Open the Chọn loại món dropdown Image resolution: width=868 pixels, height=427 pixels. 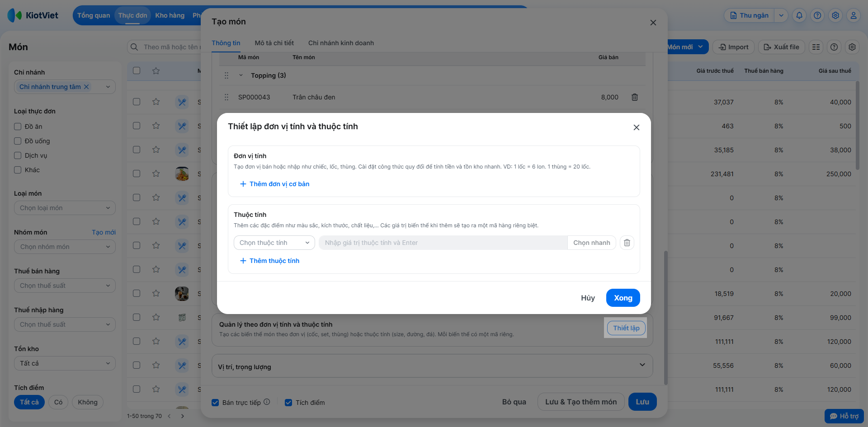(x=65, y=208)
